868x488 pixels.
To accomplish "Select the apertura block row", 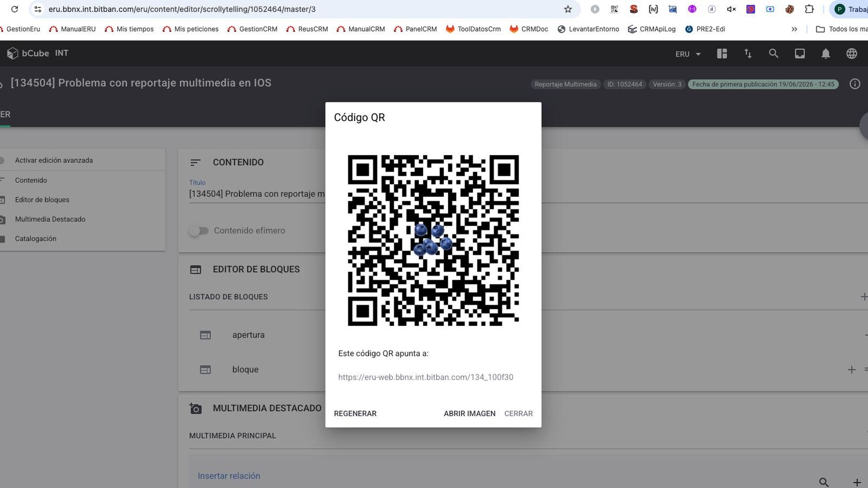I will point(248,335).
